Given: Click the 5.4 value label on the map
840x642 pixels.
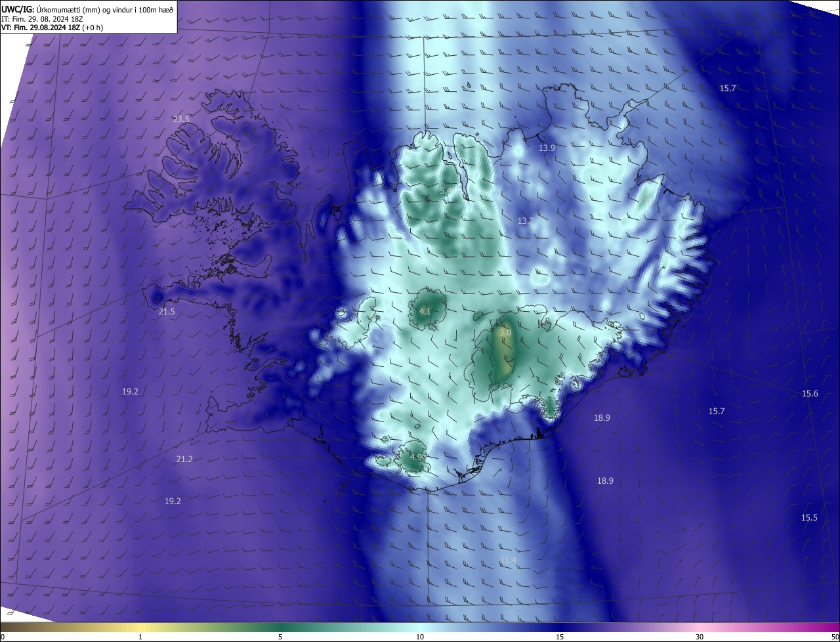Looking at the screenshot, I should click(x=446, y=190).
